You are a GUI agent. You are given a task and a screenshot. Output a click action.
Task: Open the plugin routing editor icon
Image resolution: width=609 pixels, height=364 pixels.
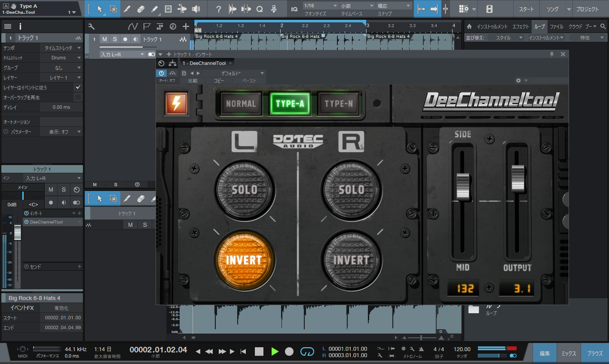pyautogui.click(x=172, y=63)
